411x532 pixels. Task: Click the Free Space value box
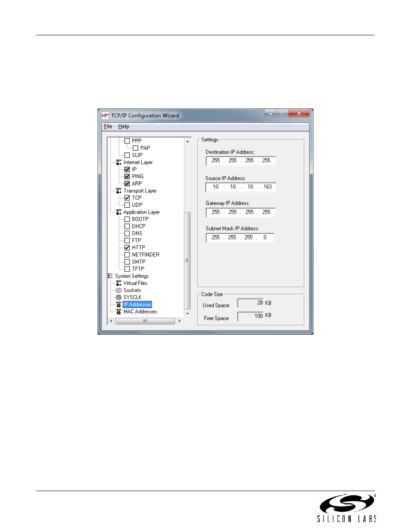coord(250,316)
